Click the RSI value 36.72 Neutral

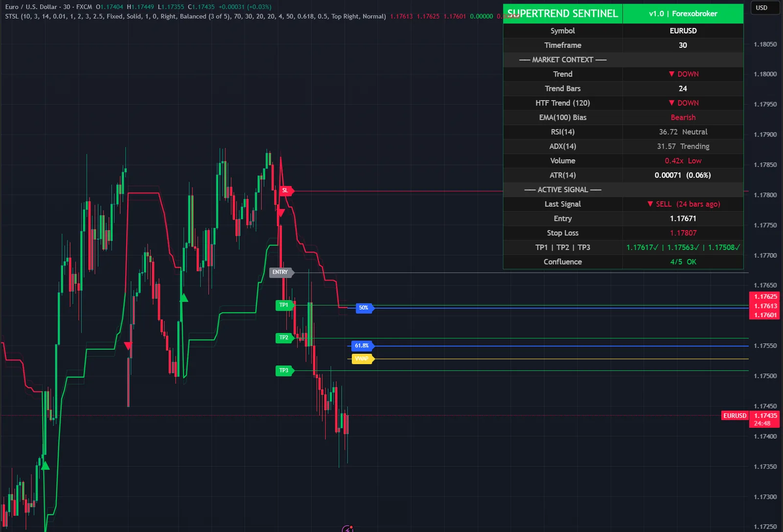(x=683, y=132)
